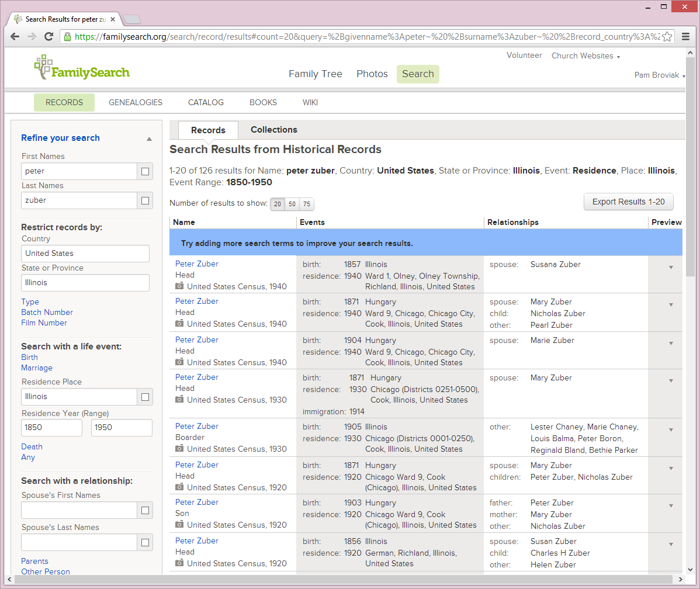The width and height of the screenshot is (700, 589).
Task: Click the residence year 1950 field
Action: point(122,428)
